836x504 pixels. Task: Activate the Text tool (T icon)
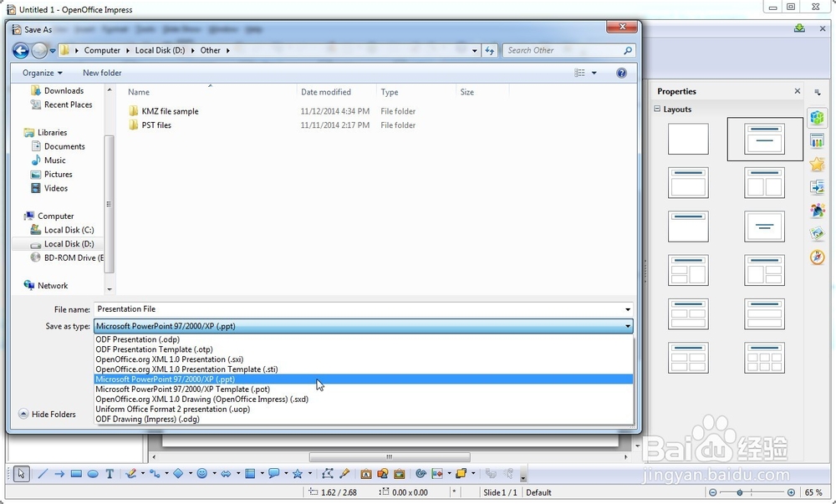pyautogui.click(x=110, y=474)
